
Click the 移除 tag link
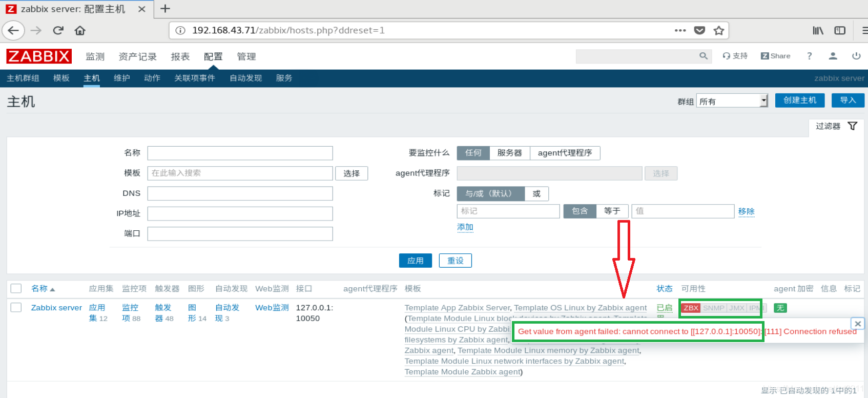[746, 211]
